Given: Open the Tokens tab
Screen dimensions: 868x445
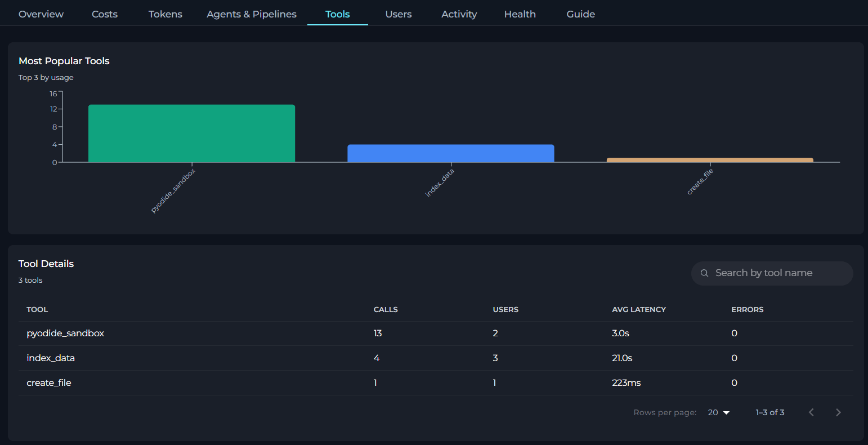Looking at the screenshot, I should [x=165, y=14].
